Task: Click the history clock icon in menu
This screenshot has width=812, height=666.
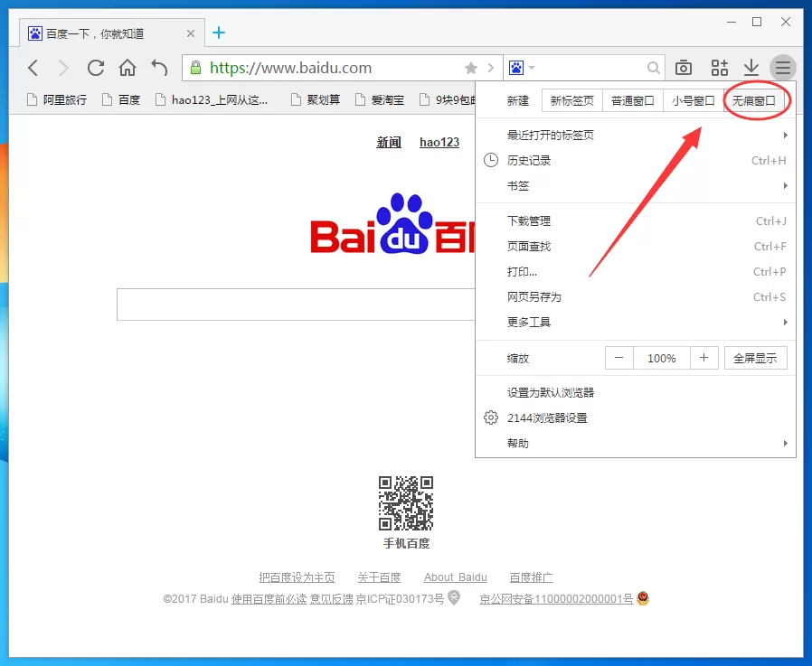Action: (491, 160)
